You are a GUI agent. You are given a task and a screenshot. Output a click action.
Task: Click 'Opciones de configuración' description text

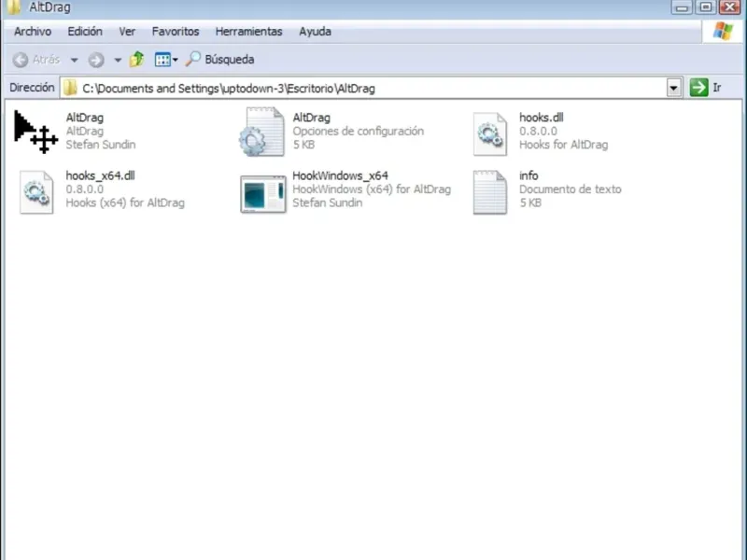(x=358, y=132)
